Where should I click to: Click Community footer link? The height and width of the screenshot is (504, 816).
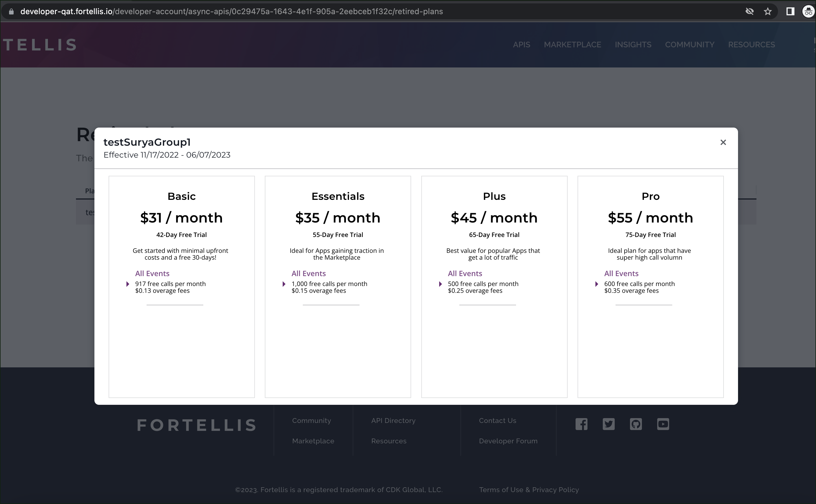pyautogui.click(x=311, y=421)
